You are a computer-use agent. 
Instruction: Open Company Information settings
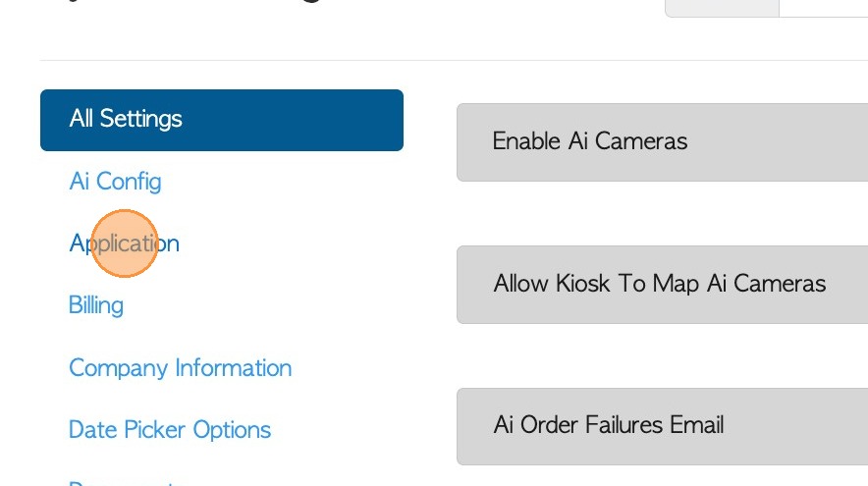180,368
